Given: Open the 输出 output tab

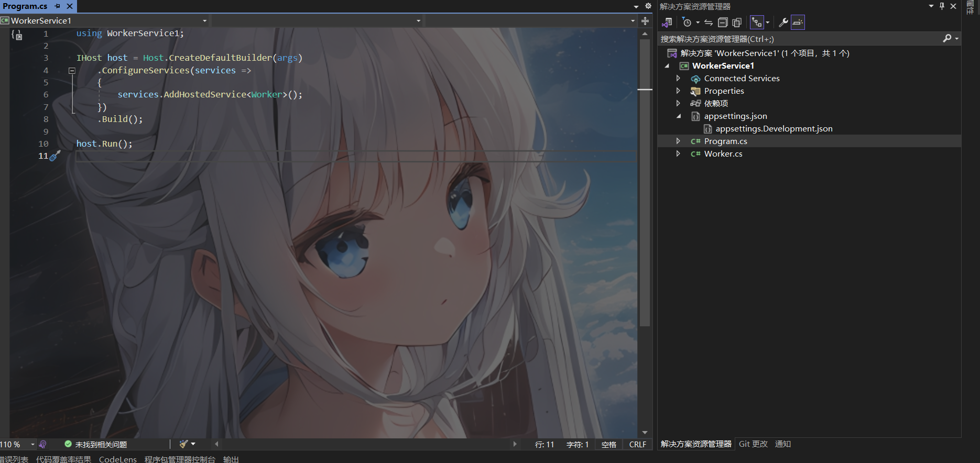Looking at the screenshot, I should [231, 459].
